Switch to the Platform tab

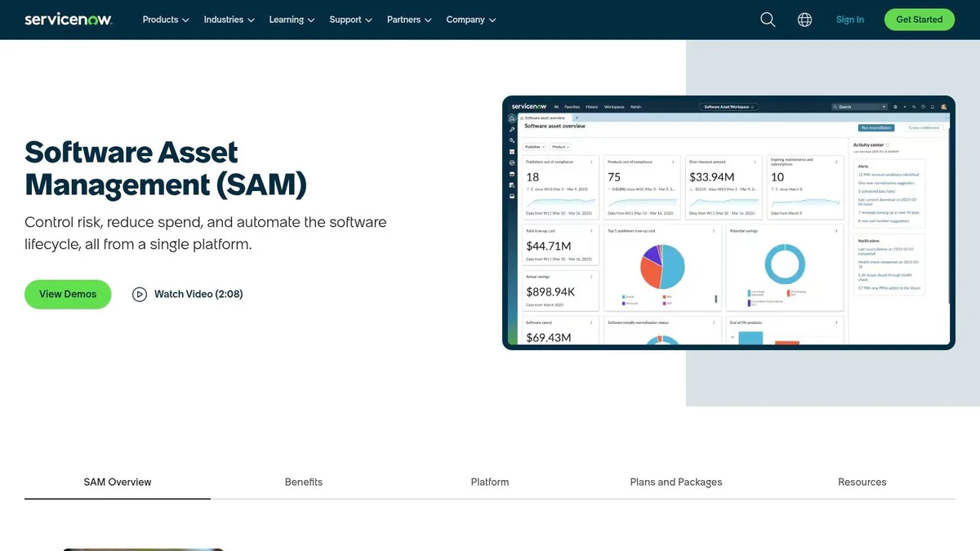coord(490,482)
